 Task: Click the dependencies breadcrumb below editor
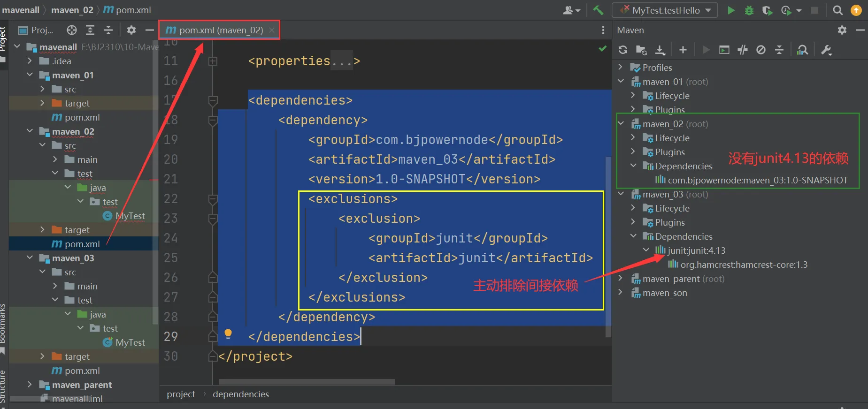241,394
